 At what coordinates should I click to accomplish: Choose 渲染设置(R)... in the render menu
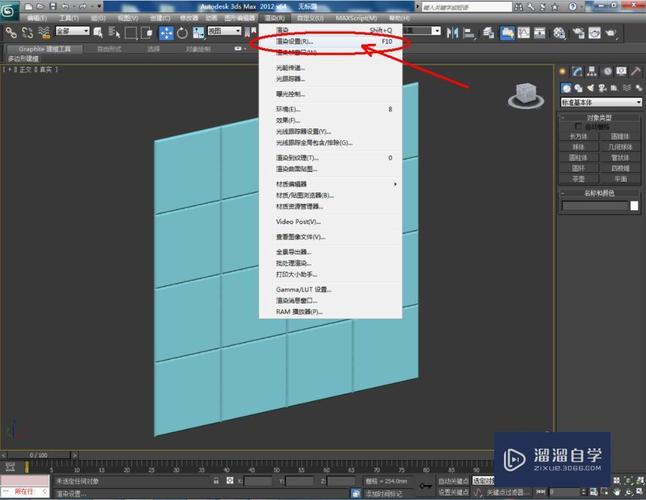point(296,41)
